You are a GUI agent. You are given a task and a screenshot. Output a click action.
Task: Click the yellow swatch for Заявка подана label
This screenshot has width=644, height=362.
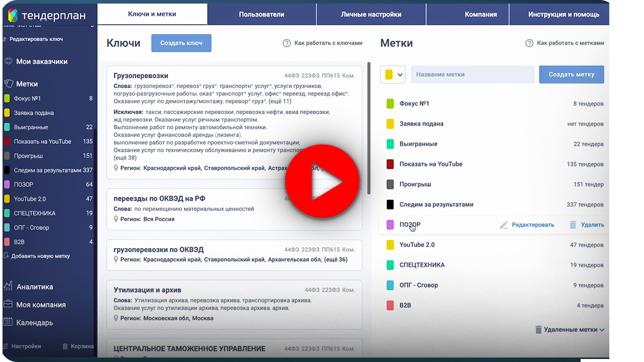(x=390, y=124)
